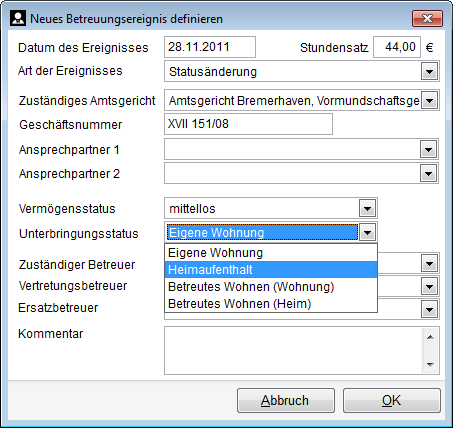
Task: Click the Abbruch button
Action: click(x=286, y=400)
